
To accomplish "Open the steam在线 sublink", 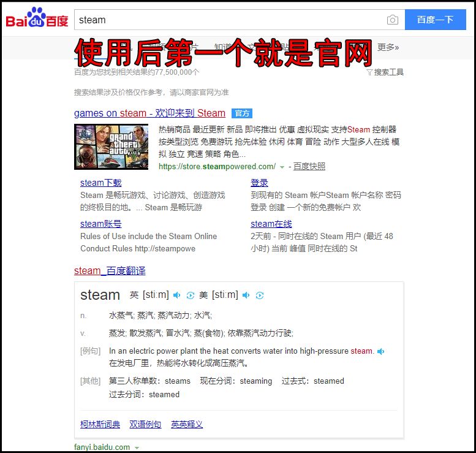I will point(271,224).
